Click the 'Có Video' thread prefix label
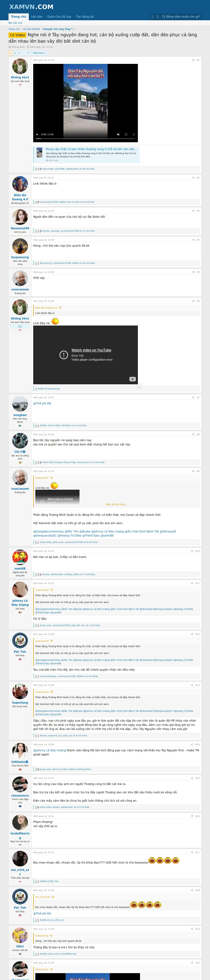 point(17,35)
